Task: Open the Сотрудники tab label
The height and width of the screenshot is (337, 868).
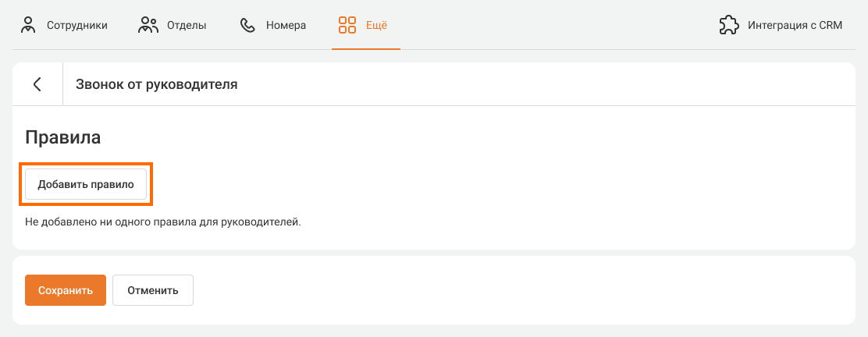Action: (76, 25)
